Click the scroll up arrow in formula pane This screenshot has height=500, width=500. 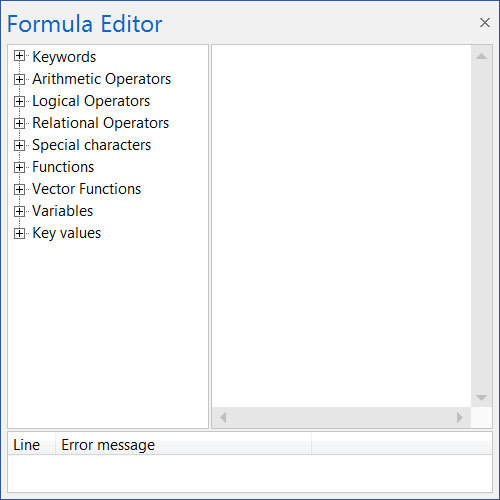click(x=481, y=56)
